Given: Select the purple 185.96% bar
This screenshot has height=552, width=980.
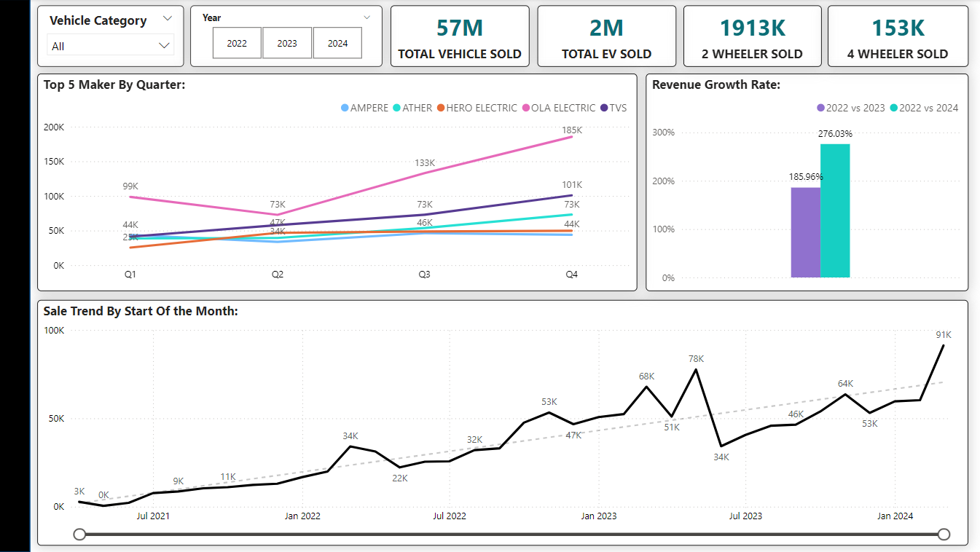Looking at the screenshot, I should click(x=805, y=232).
